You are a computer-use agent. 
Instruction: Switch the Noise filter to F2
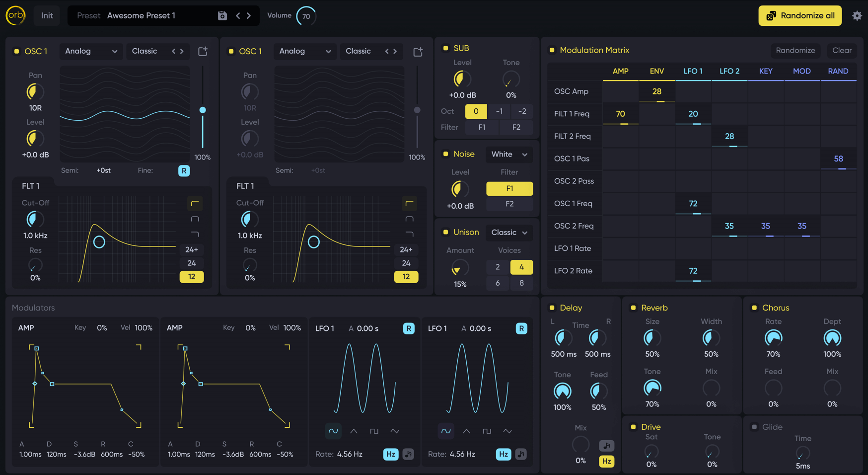tap(509, 204)
